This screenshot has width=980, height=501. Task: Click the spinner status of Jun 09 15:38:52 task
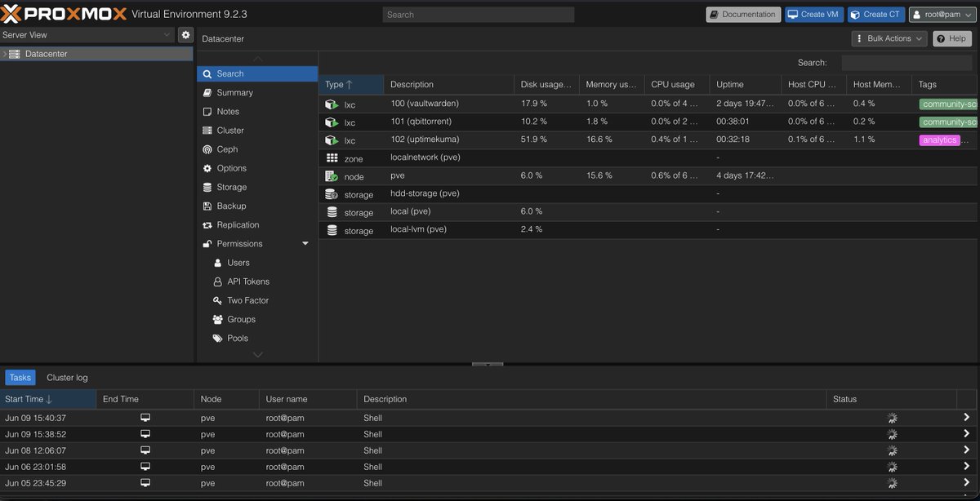(x=892, y=434)
